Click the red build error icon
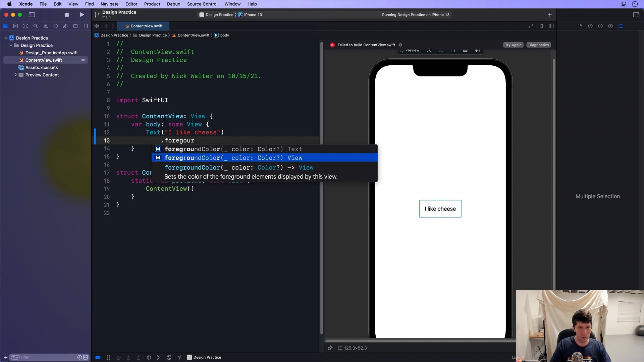Viewport: 644px width, 362px height. point(332,45)
